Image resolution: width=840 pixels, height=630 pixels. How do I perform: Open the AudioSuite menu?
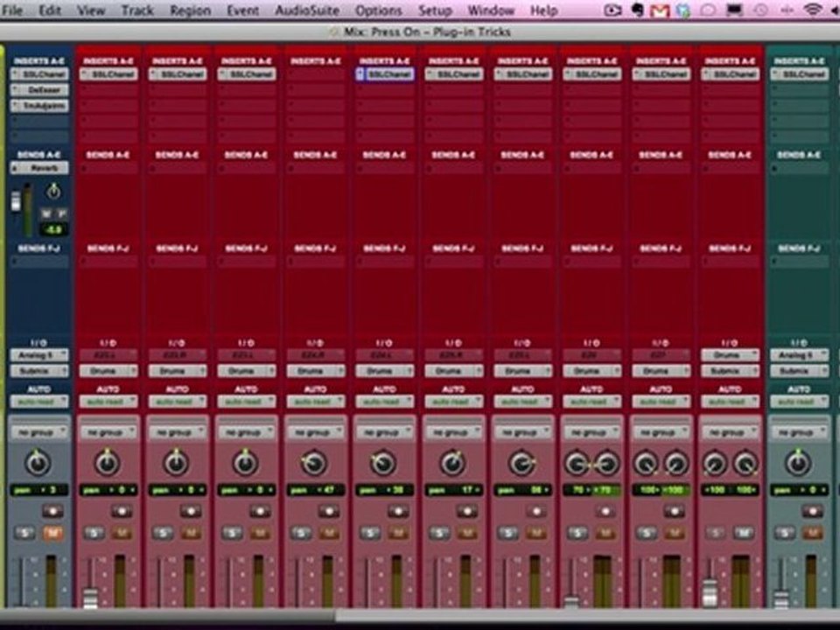point(307,10)
